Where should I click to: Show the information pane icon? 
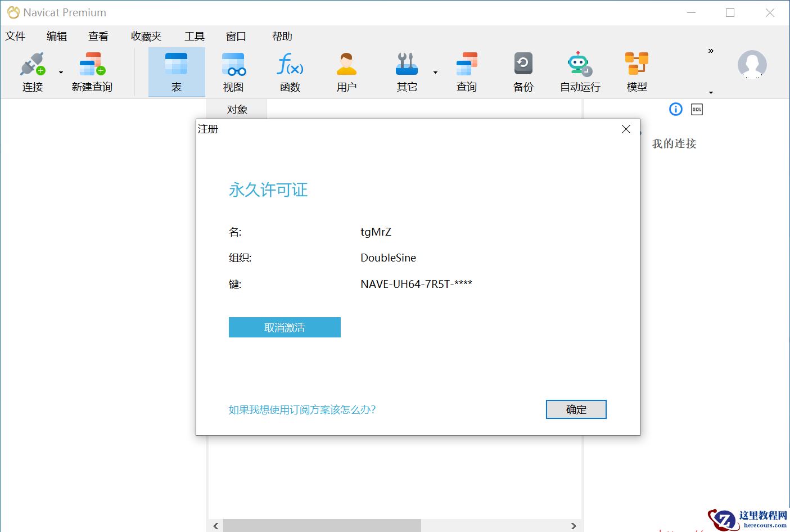[x=676, y=109]
